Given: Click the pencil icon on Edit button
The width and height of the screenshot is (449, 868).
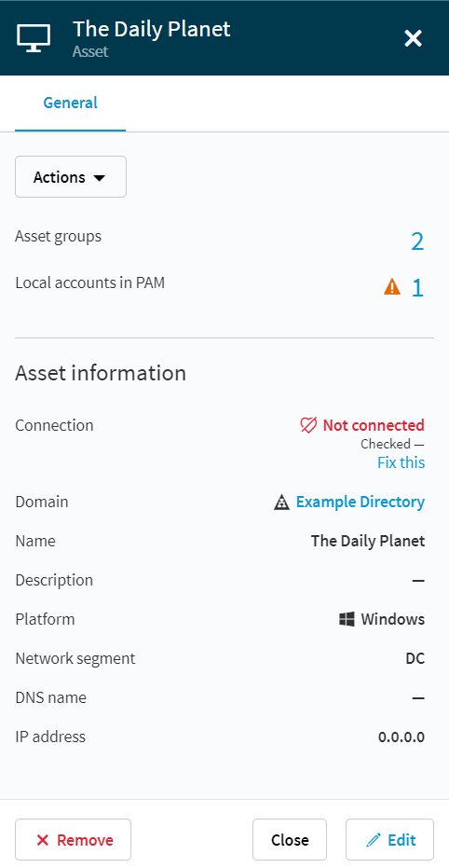Looking at the screenshot, I should click(x=374, y=840).
